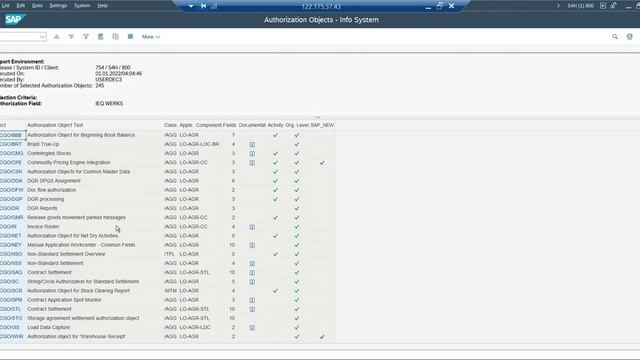Sort the list in descending order
Viewport: 640px width, 360px height.
point(71,37)
